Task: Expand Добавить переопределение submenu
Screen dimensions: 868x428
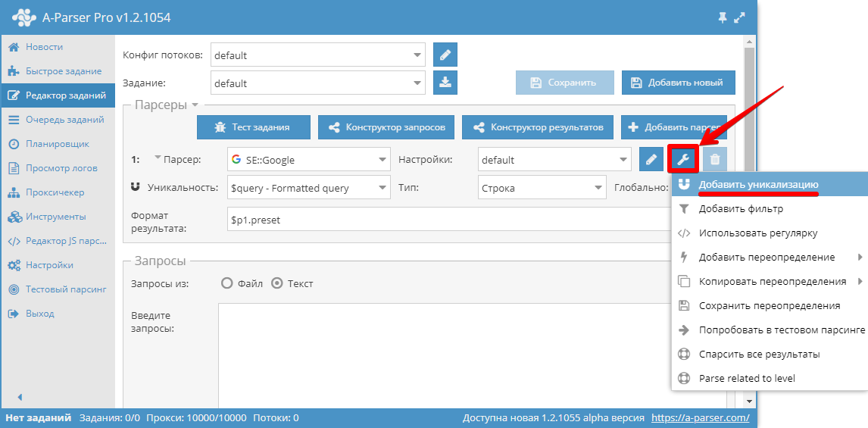Action: (770, 258)
